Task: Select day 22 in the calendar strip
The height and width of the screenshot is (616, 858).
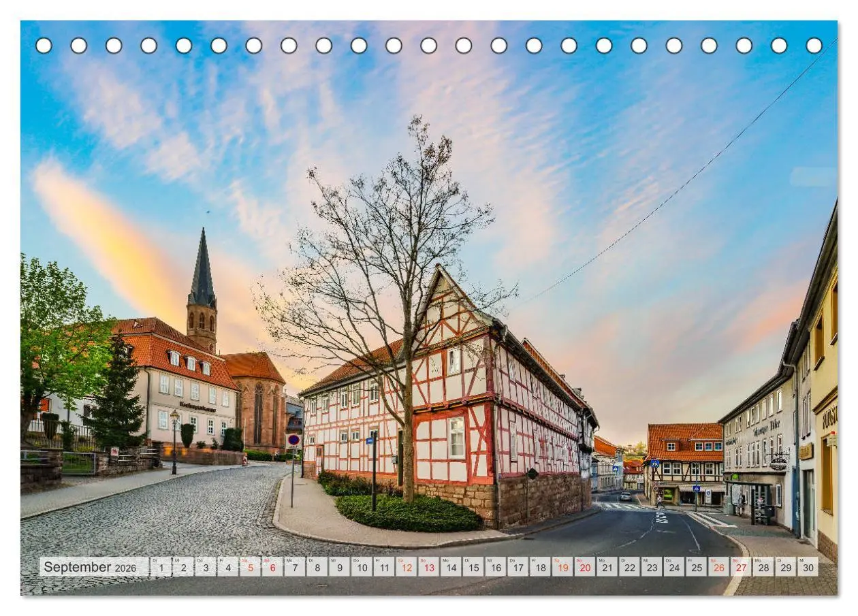Action: [x=629, y=567]
